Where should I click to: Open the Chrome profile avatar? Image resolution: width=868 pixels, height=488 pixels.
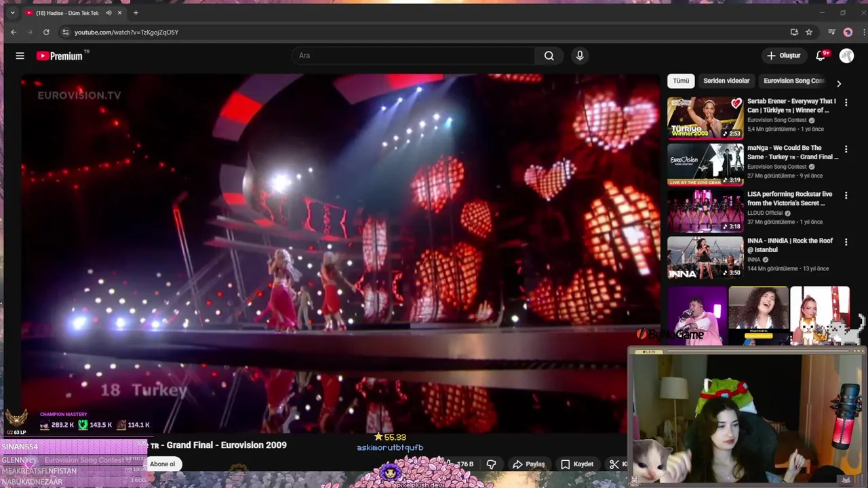848,32
